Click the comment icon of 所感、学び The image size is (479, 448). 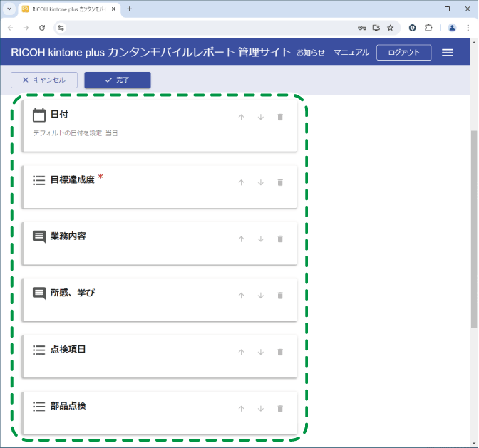(x=39, y=293)
